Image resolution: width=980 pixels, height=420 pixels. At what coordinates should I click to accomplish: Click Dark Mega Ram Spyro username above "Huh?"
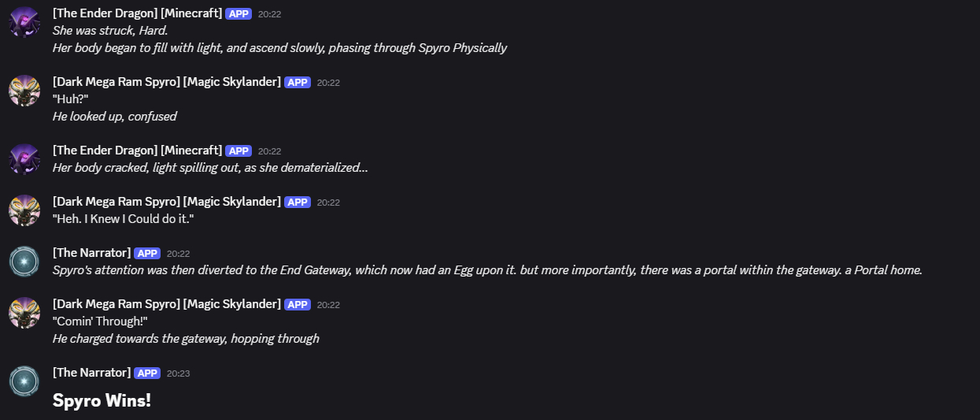coord(166,82)
